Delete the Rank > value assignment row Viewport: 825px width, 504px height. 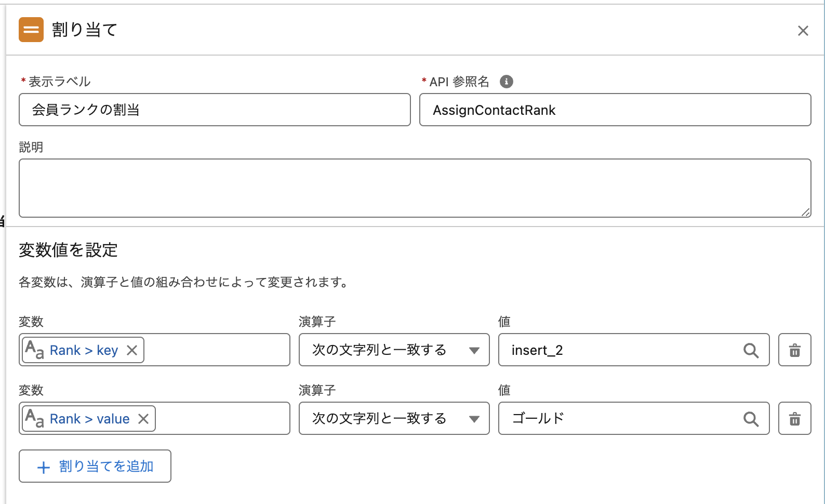coord(794,419)
